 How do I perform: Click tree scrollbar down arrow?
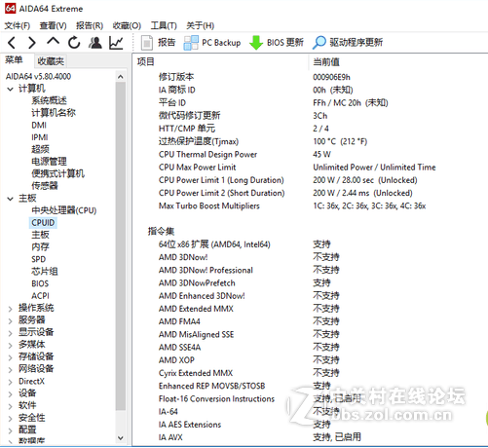pos(121,438)
